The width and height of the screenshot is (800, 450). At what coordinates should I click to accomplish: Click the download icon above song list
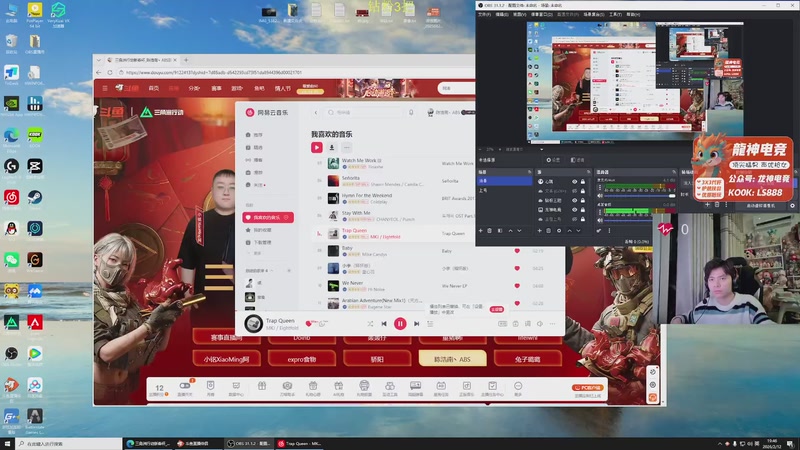tap(332, 147)
